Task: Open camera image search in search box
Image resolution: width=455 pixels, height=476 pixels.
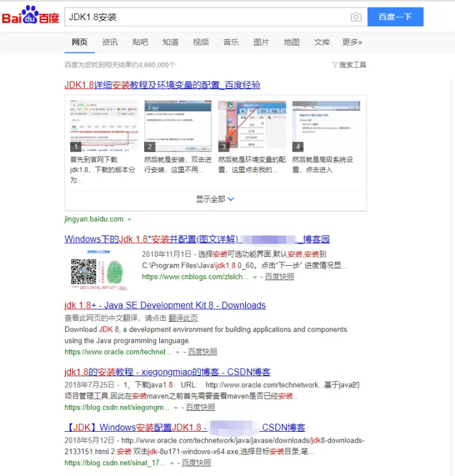Action: [356, 17]
